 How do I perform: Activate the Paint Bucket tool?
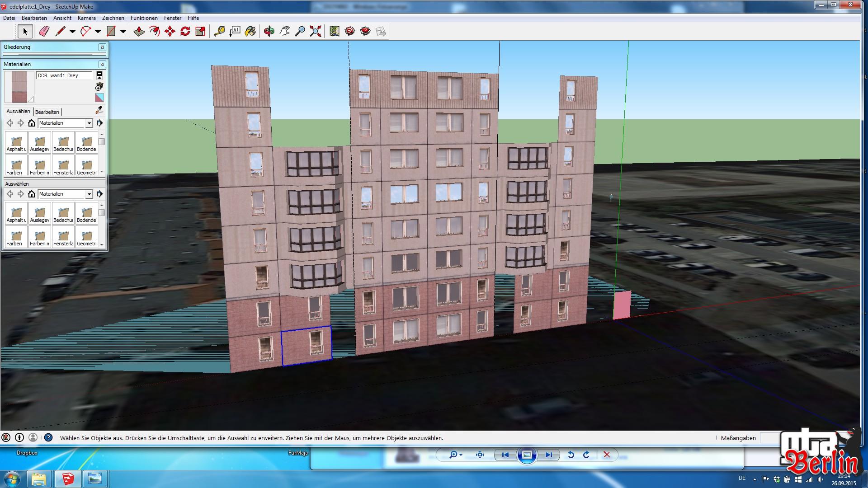click(250, 31)
